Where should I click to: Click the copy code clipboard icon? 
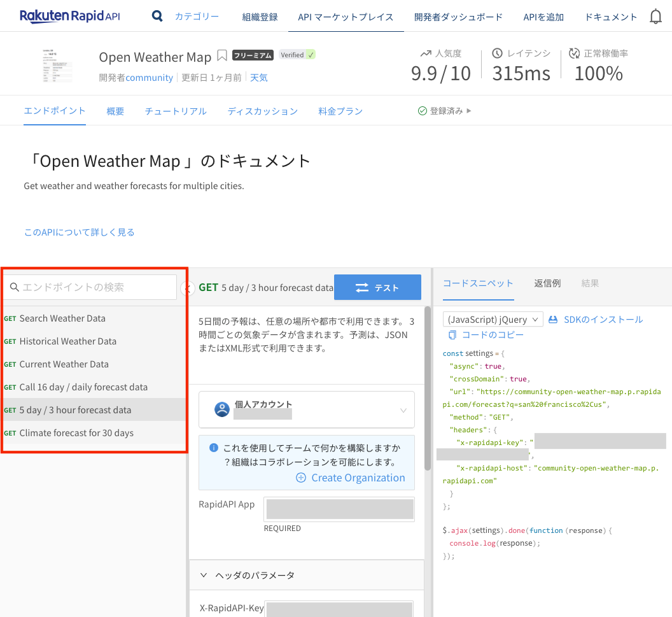[x=452, y=335]
